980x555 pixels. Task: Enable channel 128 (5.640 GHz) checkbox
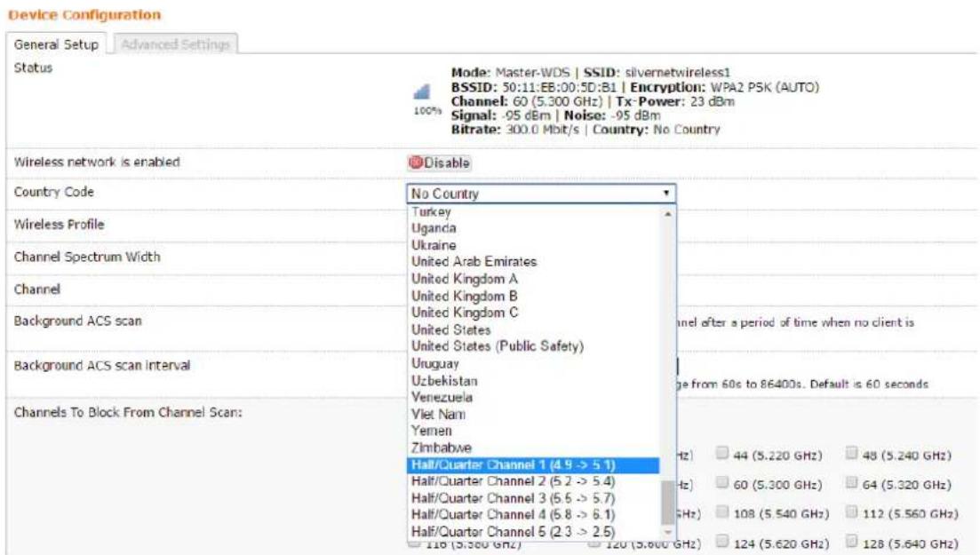851,541
